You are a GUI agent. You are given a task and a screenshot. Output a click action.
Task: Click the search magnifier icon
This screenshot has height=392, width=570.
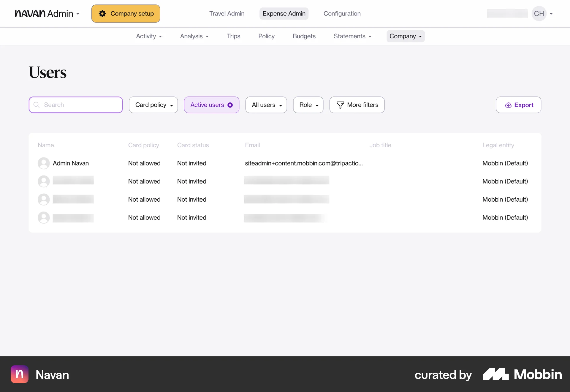[37, 105]
